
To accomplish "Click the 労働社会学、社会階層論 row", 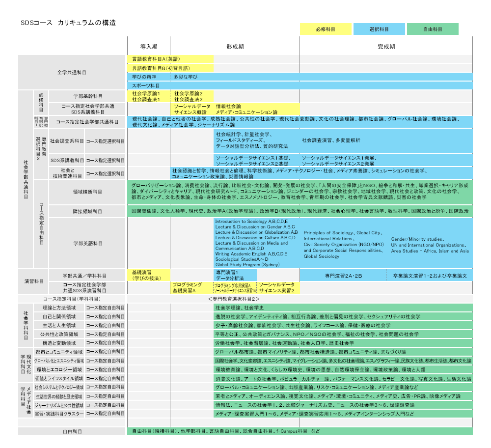I will [x=343, y=343].
